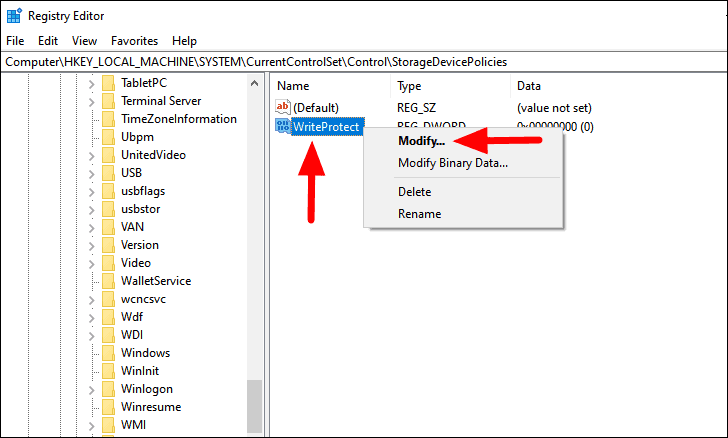728x438 pixels.
Task: Click the Winlogon folder icon
Action: pos(108,389)
